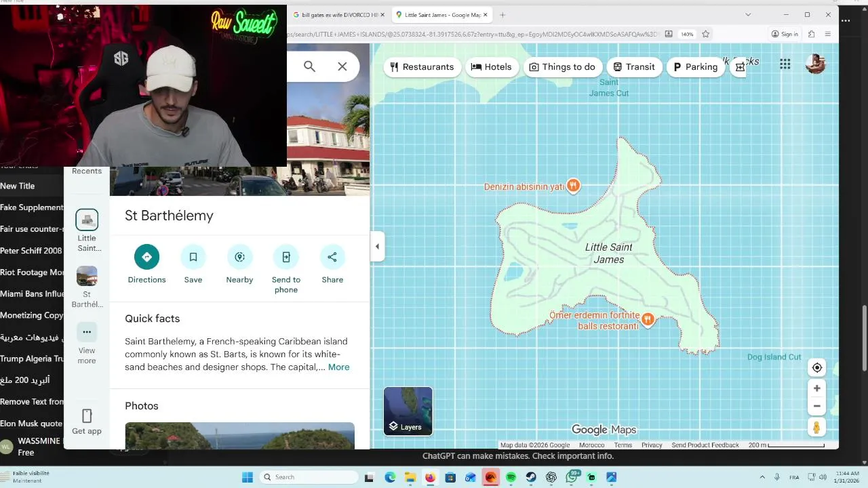Click the Morocco region link

pyautogui.click(x=592, y=445)
